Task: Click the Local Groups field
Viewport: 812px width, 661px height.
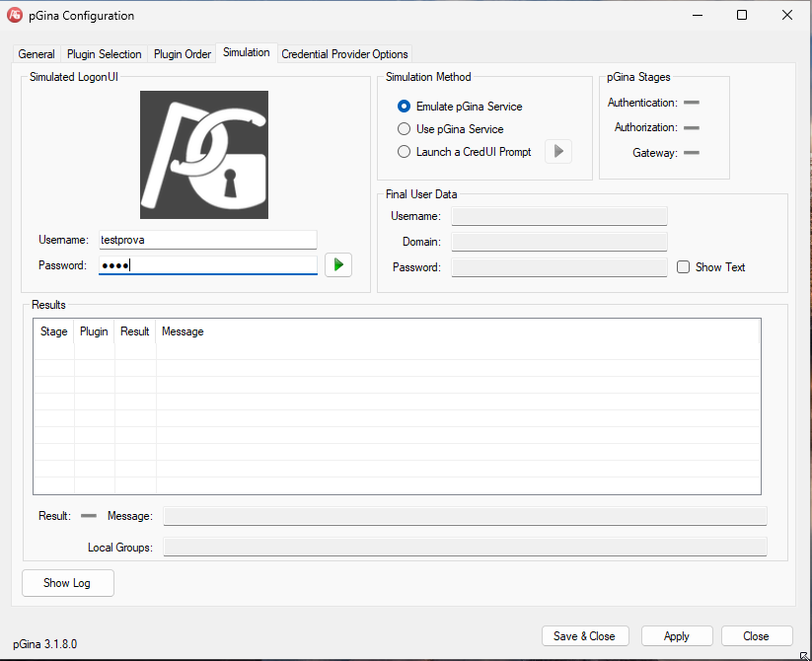Action: click(x=465, y=548)
